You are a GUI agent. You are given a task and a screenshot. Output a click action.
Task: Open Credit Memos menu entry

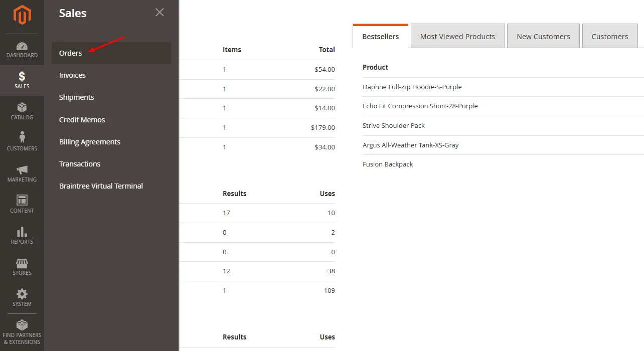point(82,120)
